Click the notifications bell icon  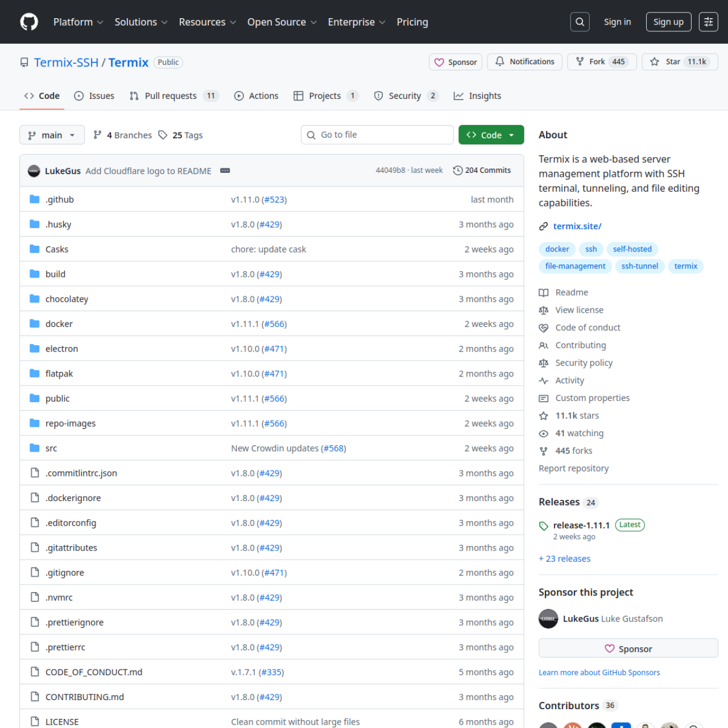tap(500, 61)
